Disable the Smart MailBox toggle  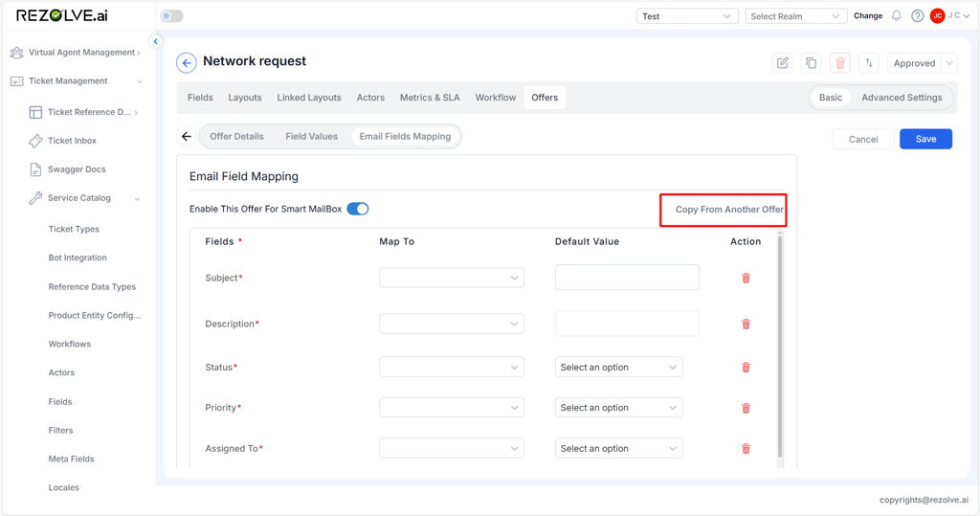pyautogui.click(x=358, y=209)
